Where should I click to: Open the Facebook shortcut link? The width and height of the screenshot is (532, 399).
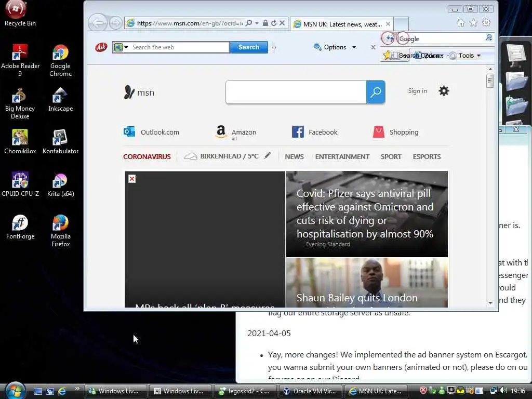pos(314,132)
